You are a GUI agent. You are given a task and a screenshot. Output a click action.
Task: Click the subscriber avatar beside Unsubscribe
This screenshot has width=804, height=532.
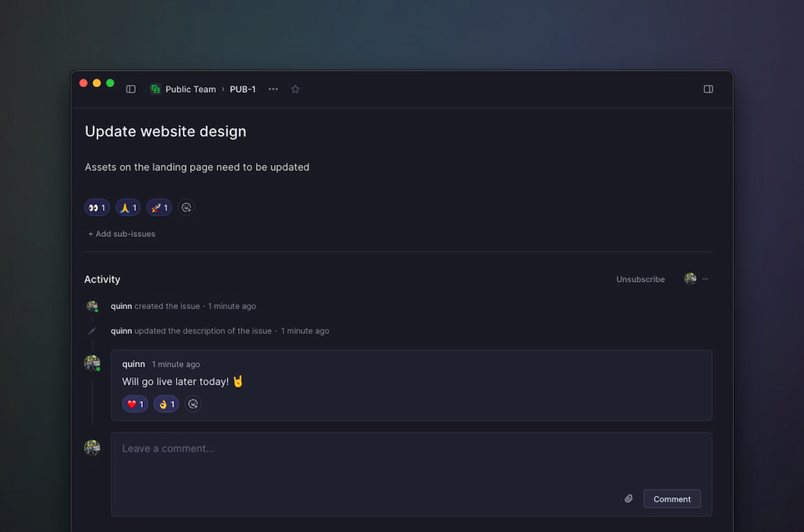click(x=690, y=279)
